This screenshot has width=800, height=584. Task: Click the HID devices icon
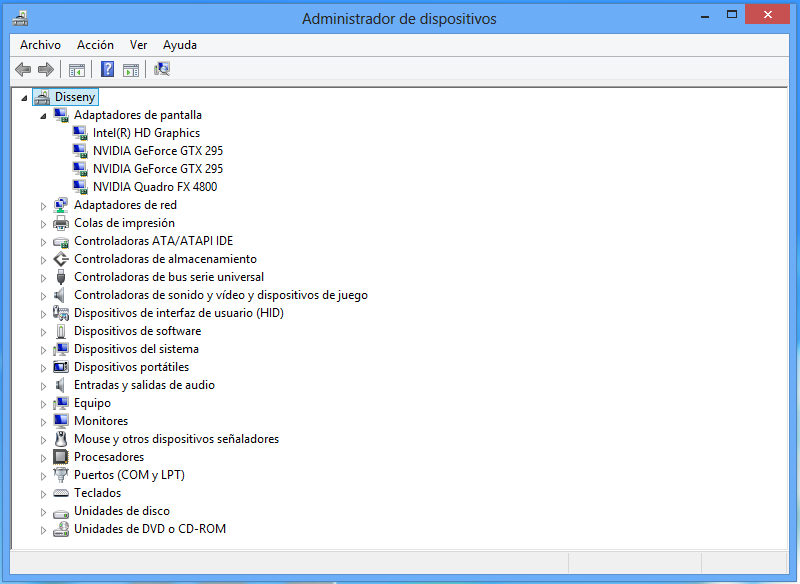click(61, 313)
